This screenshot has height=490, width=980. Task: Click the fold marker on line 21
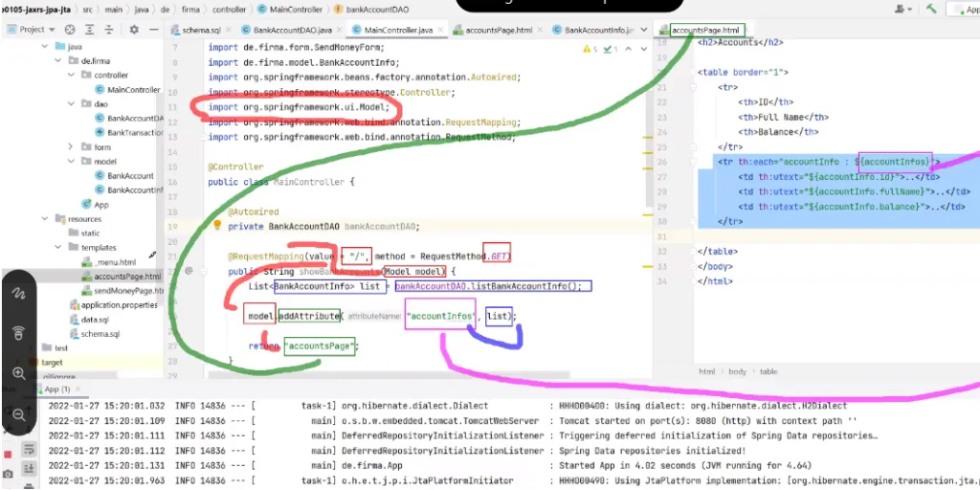[694, 87]
